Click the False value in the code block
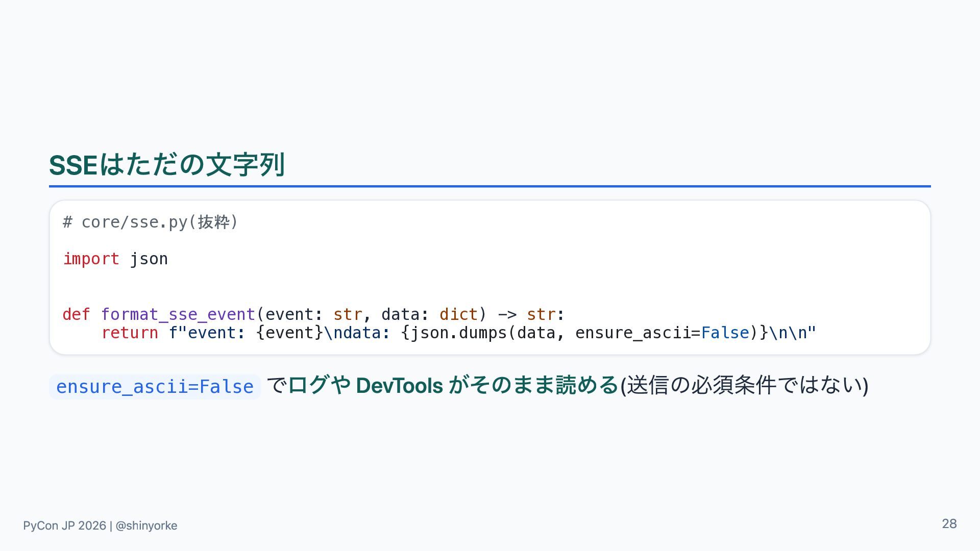Viewport: 980px width, 551px height. 725,333
